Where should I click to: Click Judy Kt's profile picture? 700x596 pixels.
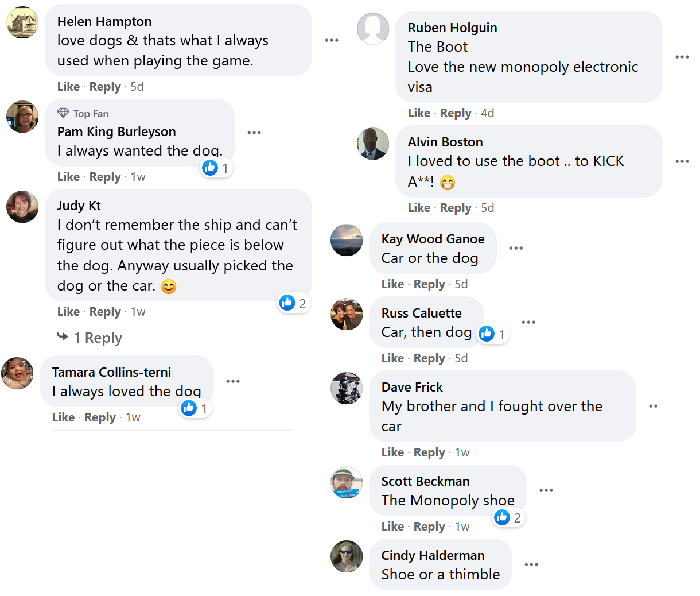click(22, 207)
